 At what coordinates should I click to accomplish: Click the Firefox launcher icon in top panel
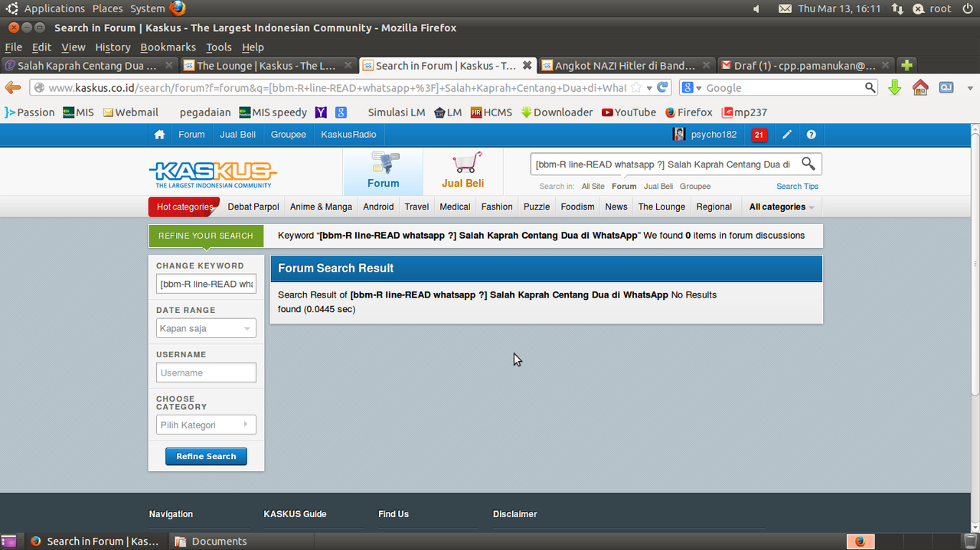(178, 8)
